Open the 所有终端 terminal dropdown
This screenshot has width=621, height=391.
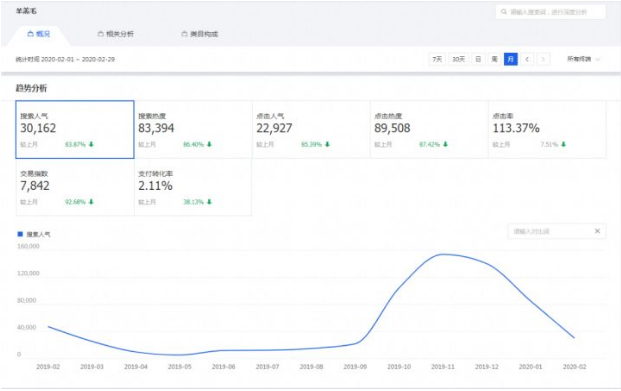(584, 59)
